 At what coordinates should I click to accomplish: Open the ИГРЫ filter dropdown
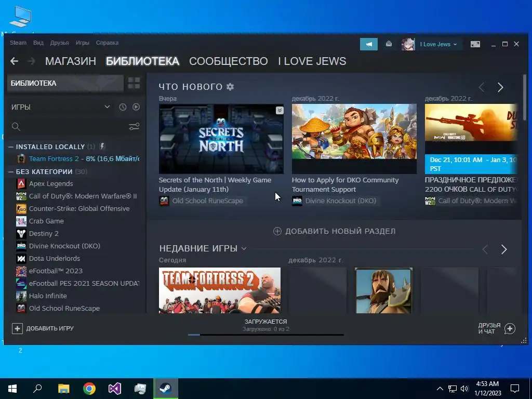[107, 107]
